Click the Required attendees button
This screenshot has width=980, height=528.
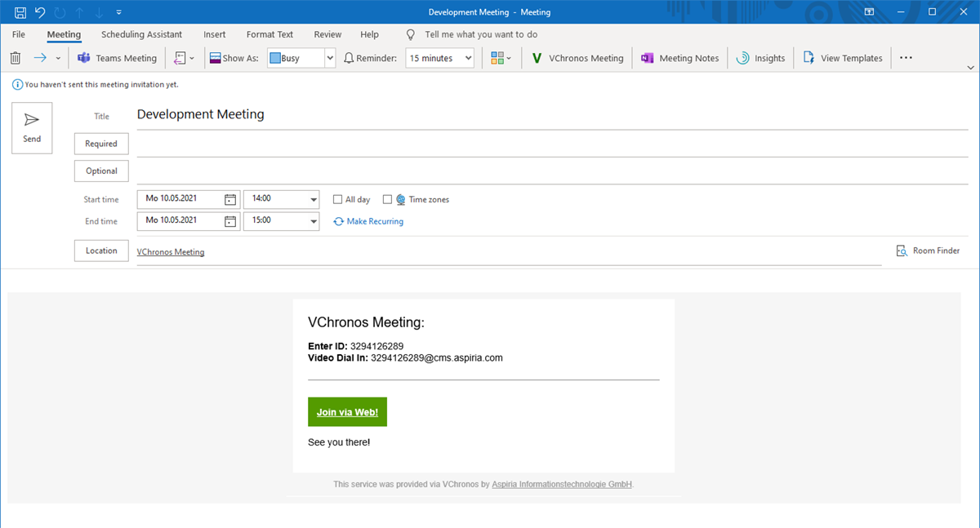[x=101, y=144]
